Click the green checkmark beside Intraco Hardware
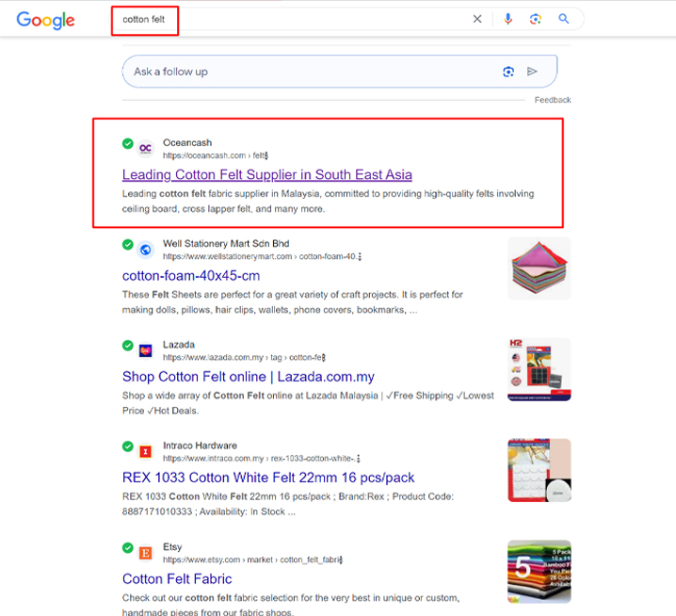The image size is (676, 616). point(128,446)
